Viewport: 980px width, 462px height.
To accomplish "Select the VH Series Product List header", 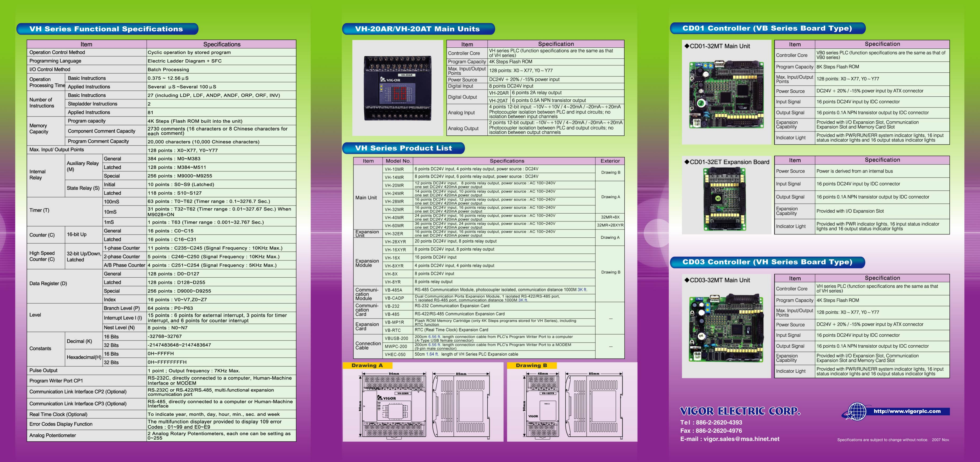I will click(x=404, y=148).
